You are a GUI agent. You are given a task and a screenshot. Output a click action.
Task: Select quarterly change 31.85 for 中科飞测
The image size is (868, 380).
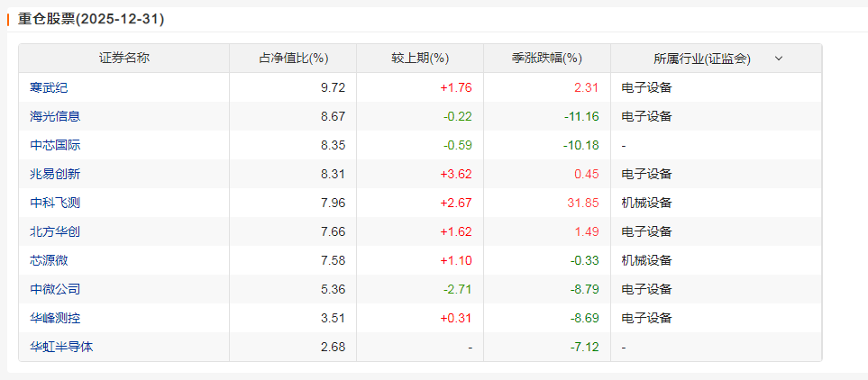[583, 203]
